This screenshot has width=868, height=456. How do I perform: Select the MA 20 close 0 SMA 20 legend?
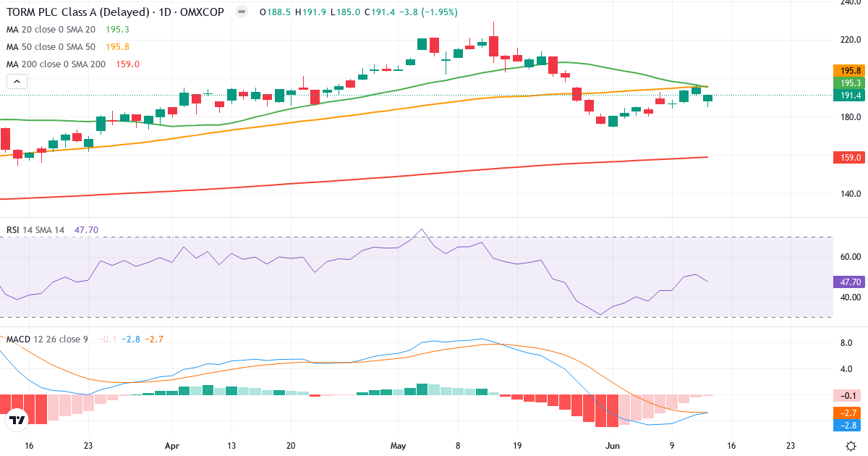coord(51,30)
